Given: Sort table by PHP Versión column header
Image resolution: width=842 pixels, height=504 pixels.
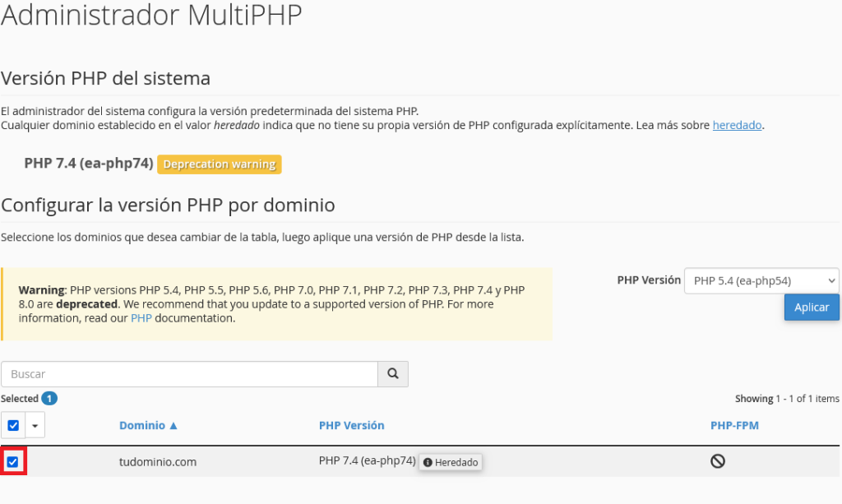Looking at the screenshot, I should pyautogui.click(x=351, y=425).
